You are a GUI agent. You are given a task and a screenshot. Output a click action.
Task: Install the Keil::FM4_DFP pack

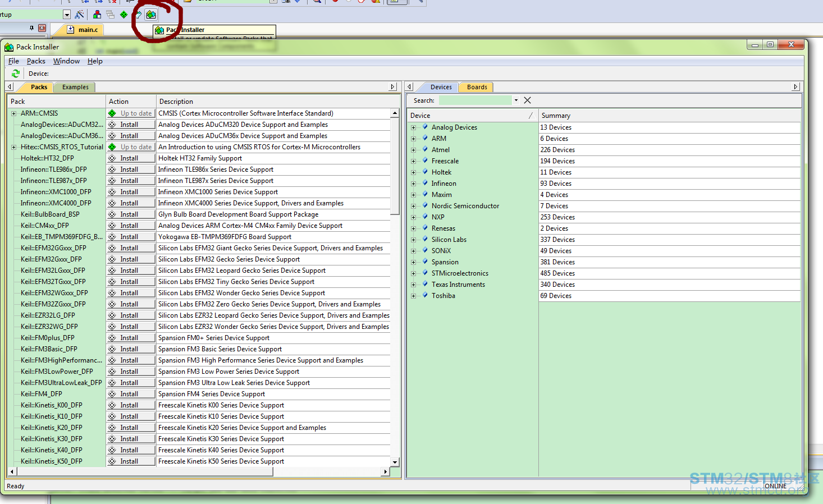coord(131,394)
